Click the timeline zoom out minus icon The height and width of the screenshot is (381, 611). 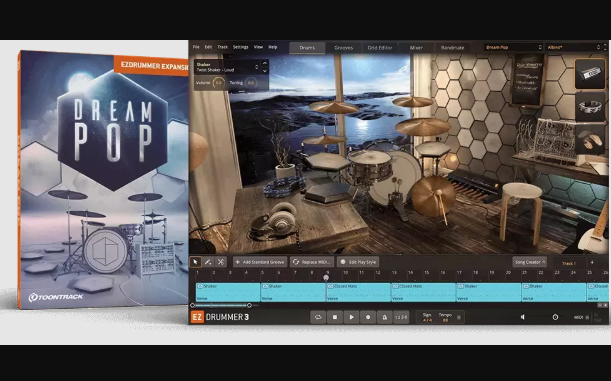[600, 305]
